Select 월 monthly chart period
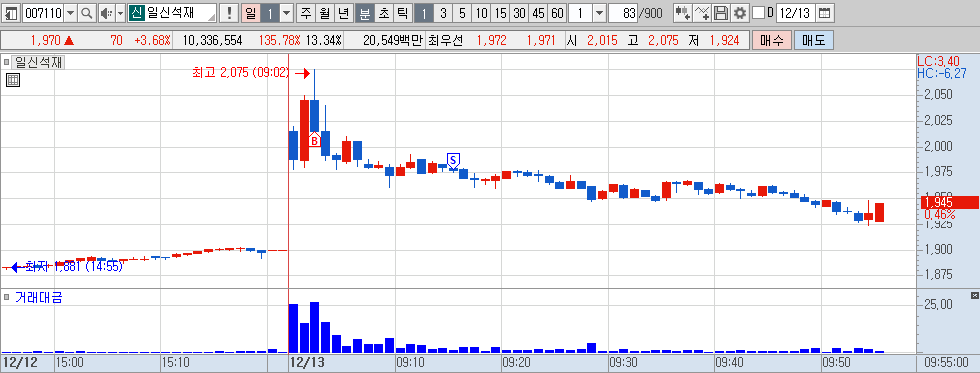 click(x=324, y=12)
